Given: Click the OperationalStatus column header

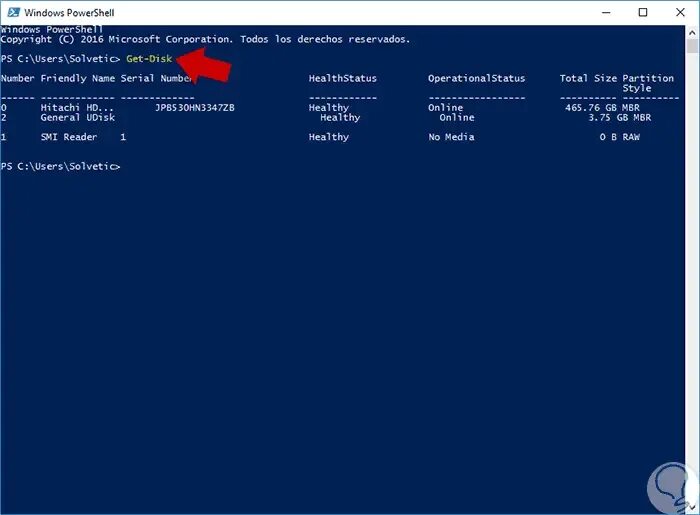Looking at the screenshot, I should [x=476, y=79].
